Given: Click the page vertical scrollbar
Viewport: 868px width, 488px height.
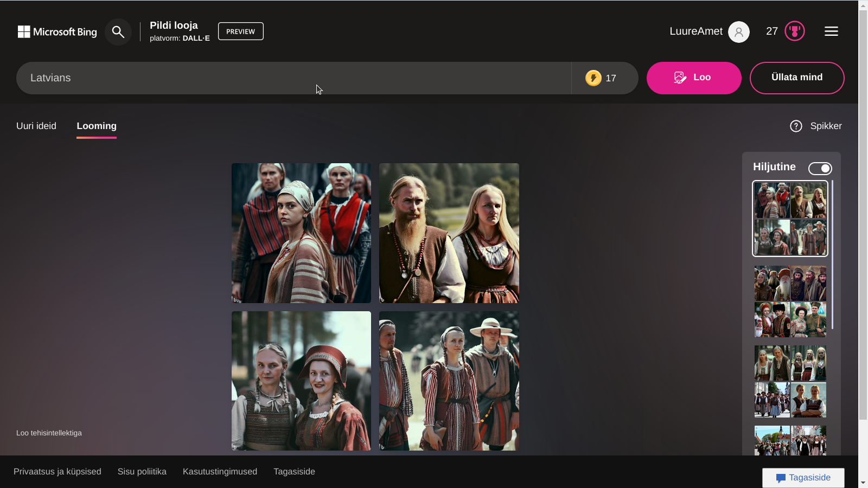Looking at the screenshot, I should point(863,217).
